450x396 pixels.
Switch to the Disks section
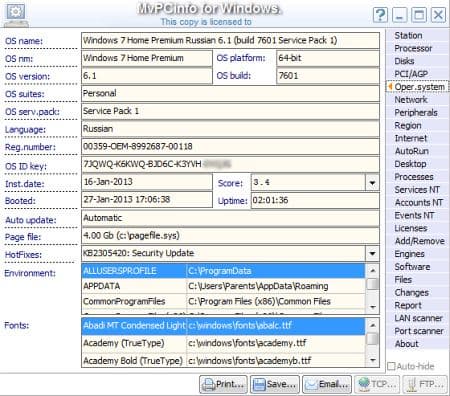click(404, 61)
